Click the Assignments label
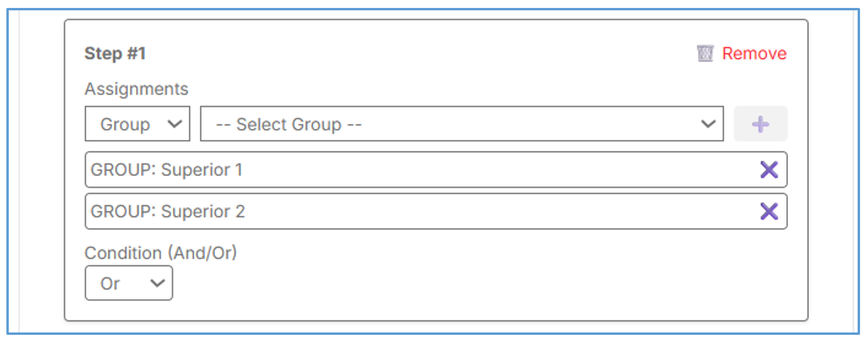 [136, 89]
